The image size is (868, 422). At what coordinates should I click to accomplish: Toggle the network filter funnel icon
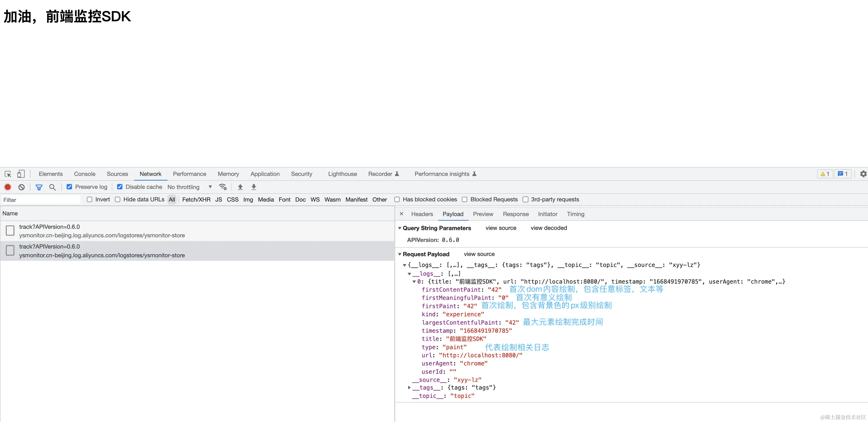[39, 187]
